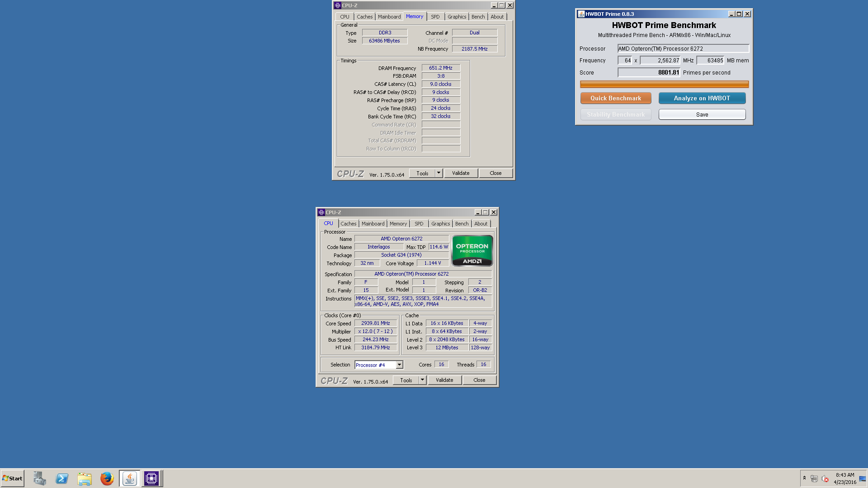Click HWBOT Prime window title icon
The width and height of the screenshot is (868, 488).
pyautogui.click(x=581, y=14)
